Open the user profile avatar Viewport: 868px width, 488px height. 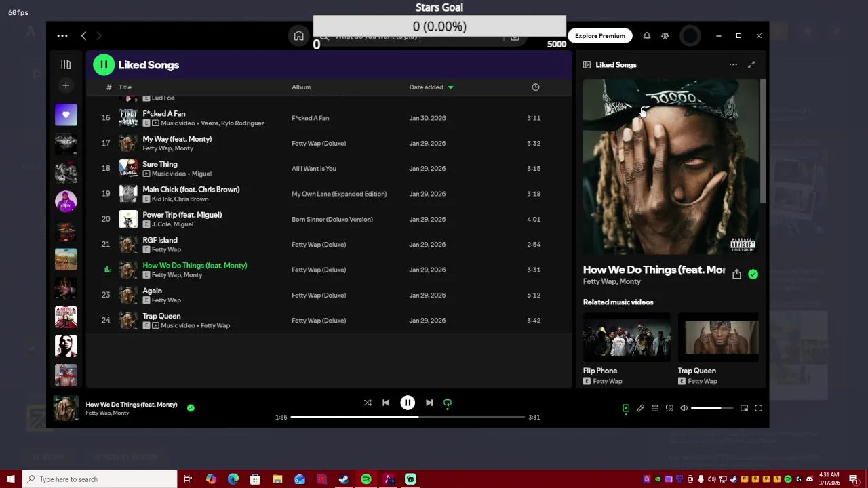click(x=690, y=36)
